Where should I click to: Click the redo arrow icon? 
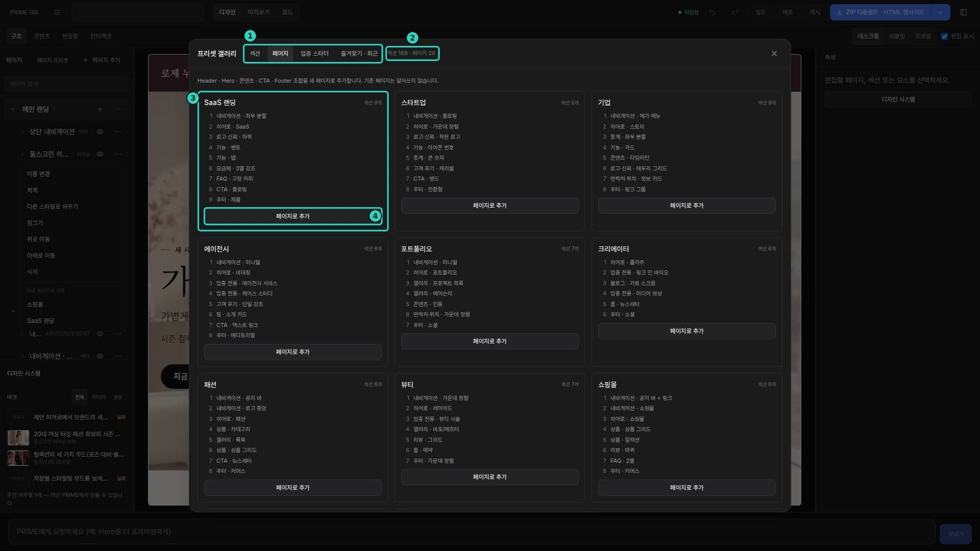point(735,12)
